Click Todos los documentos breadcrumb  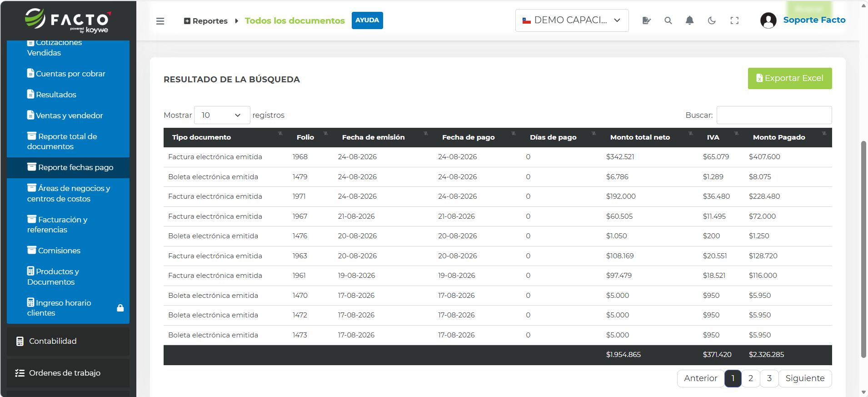pos(295,21)
